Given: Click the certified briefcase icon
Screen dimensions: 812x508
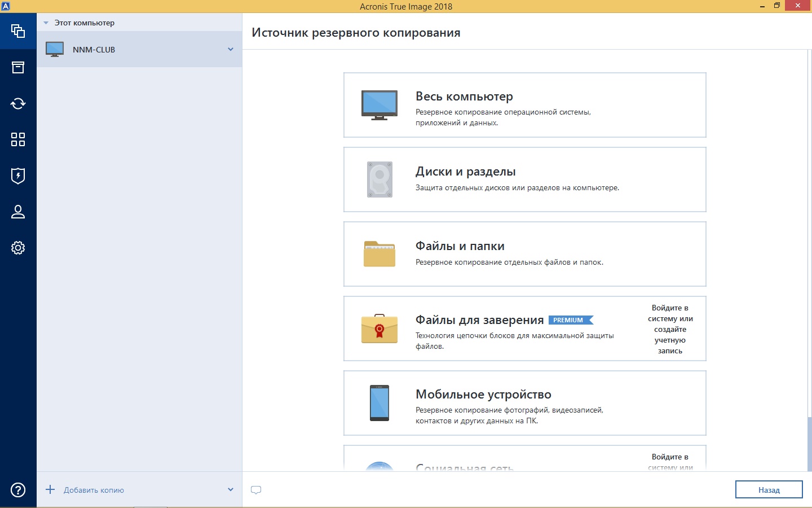Looking at the screenshot, I should point(379,329).
